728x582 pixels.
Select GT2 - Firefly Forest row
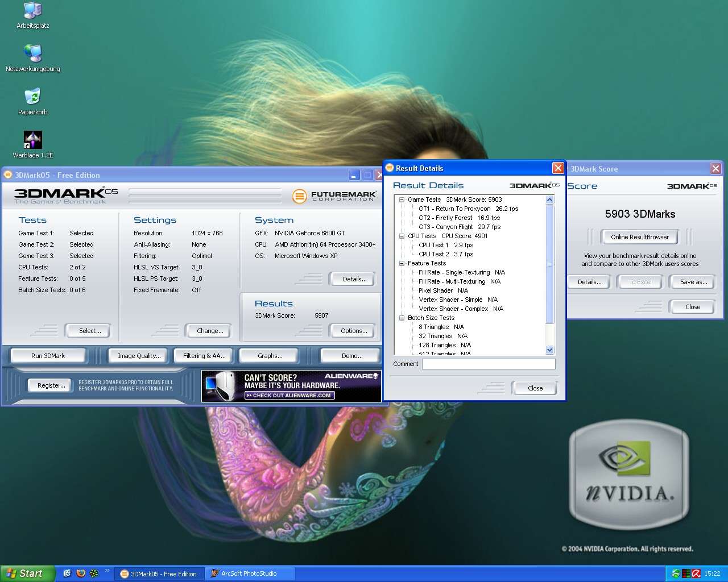(x=460, y=218)
